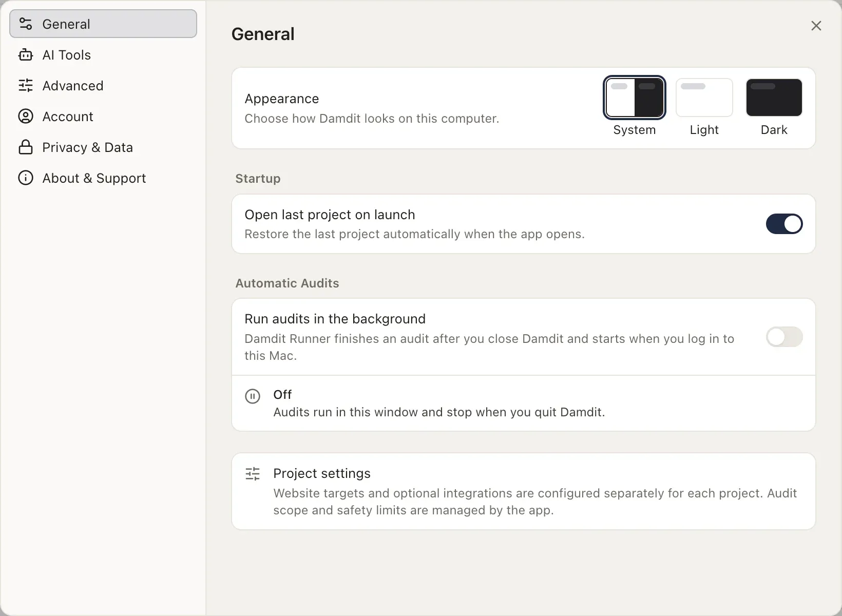The image size is (842, 616).
Task: Click the "Startup" section heading
Action: pos(258,178)
